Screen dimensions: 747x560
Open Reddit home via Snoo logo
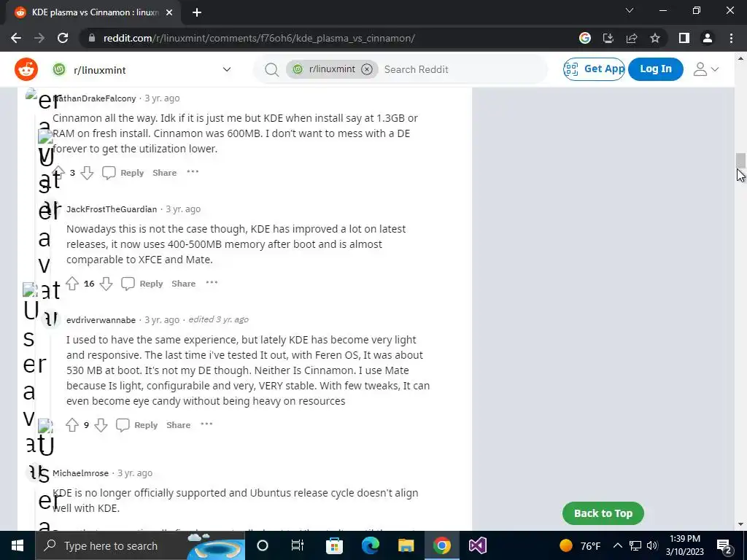tap(26, 69)
